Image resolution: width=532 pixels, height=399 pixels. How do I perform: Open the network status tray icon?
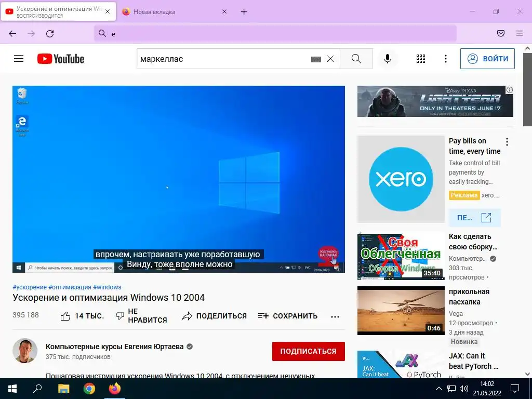coord(451,389)
